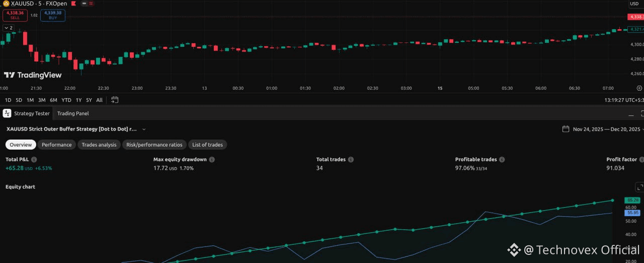The height and width of the screenshot is (263, 644).
Task: Click the Strategy Tester icon
Action: [x=7, y=113]
